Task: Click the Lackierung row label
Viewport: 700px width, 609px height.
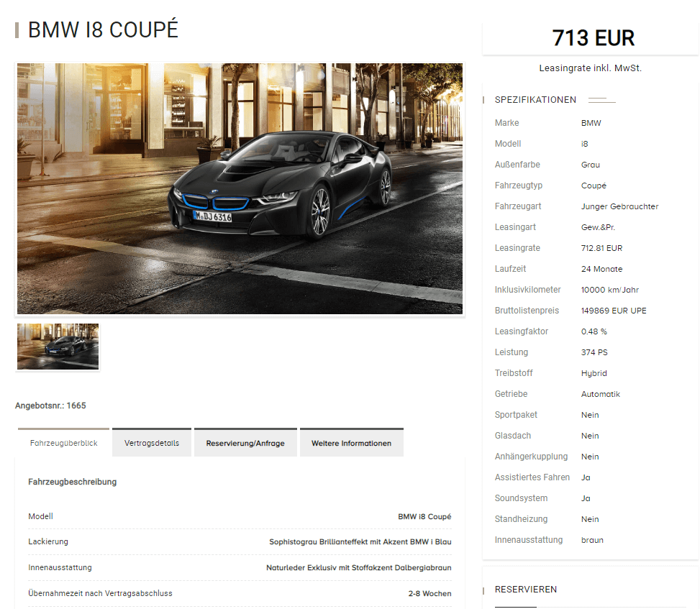Action: (48, 541)
